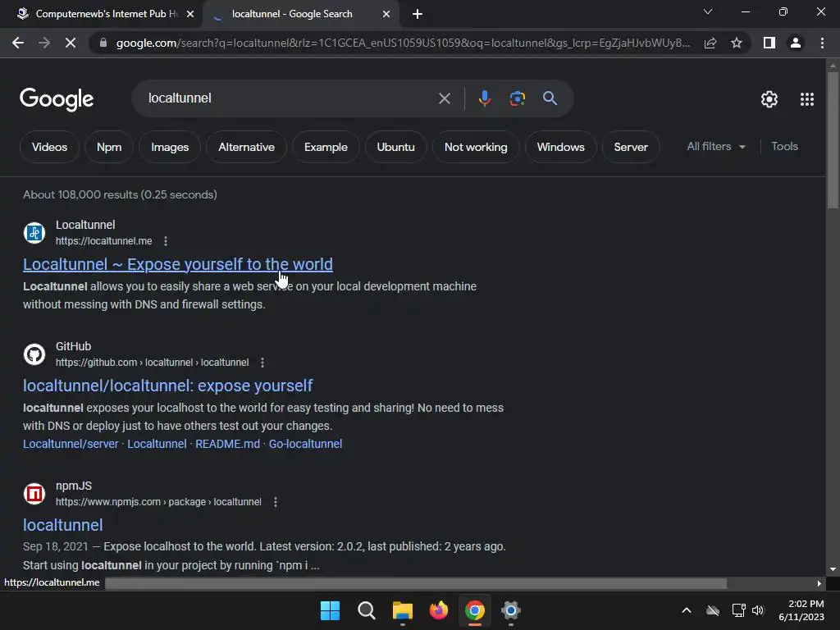Open Google quick settings gear

tap(769, 99)
